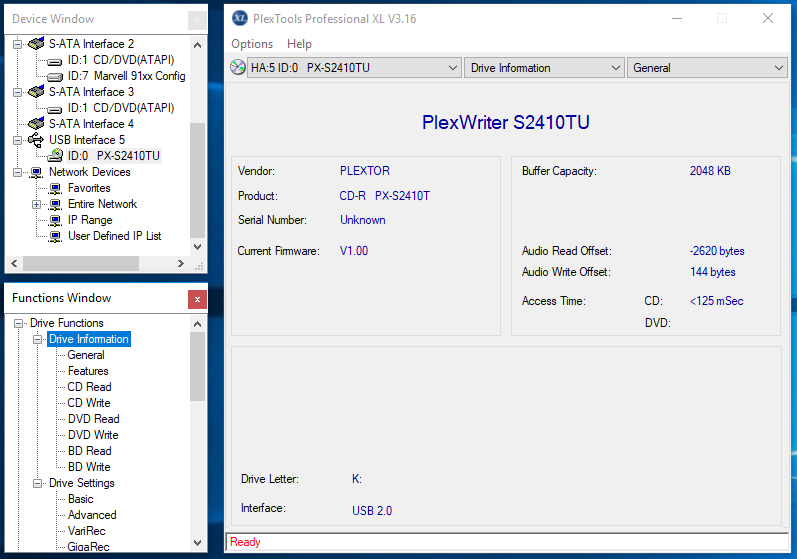
Task: Click the V1.00 firmware value
Action: 354,251
